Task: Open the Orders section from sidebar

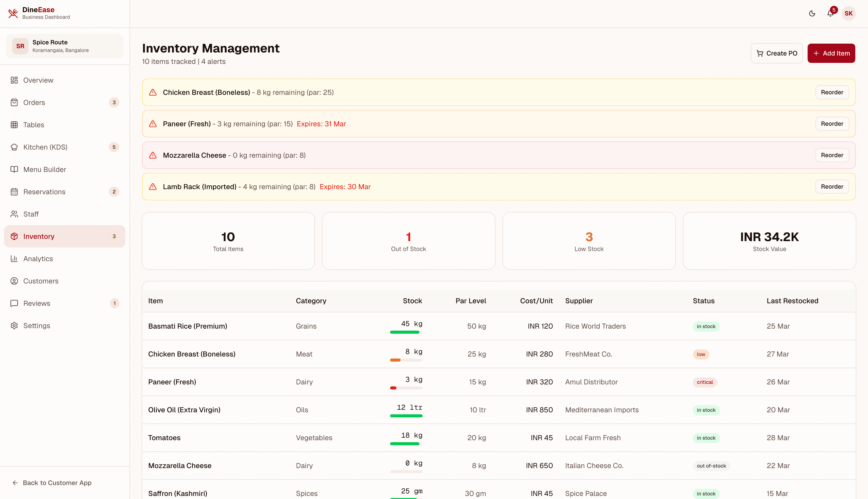Action: [x=34, y=102]
